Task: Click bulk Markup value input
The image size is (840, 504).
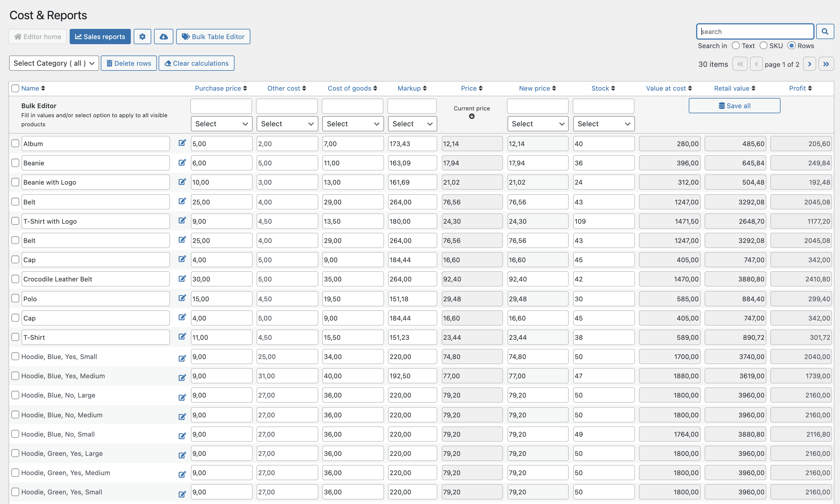Action: tap(412, 106)
